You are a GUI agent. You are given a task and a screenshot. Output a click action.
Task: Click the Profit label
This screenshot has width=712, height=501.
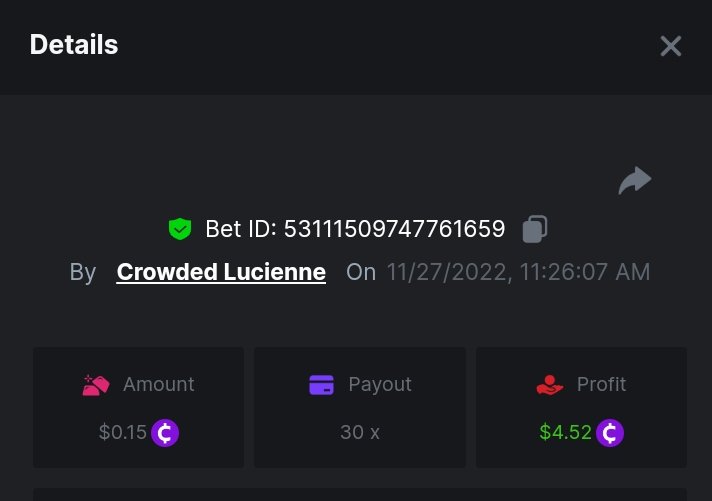pyautogui.click(x=601, y=384)
